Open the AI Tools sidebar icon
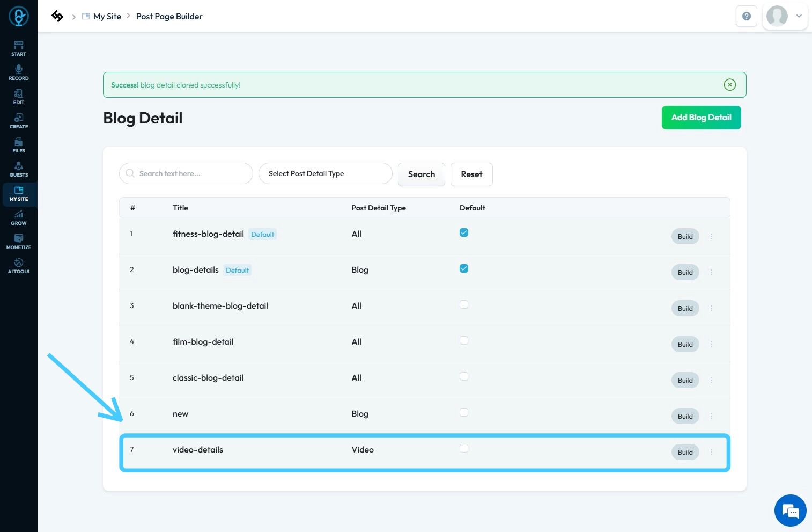812x532 pixels. pyautogui.click(x=18, y=266)
